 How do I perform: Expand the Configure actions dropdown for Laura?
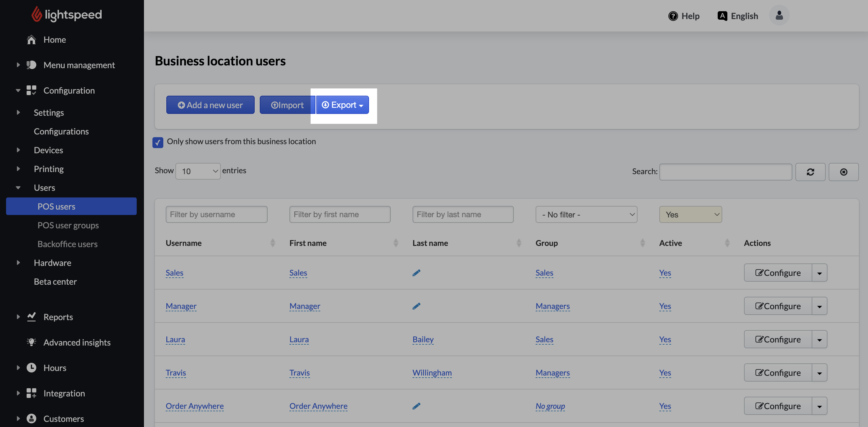tap(820, 339)
